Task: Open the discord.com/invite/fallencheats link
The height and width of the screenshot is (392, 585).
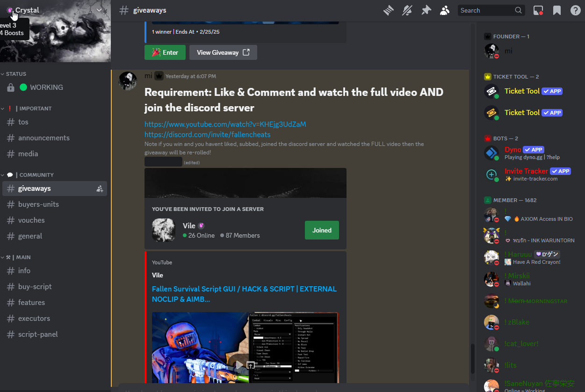Action: click(208, 135)
